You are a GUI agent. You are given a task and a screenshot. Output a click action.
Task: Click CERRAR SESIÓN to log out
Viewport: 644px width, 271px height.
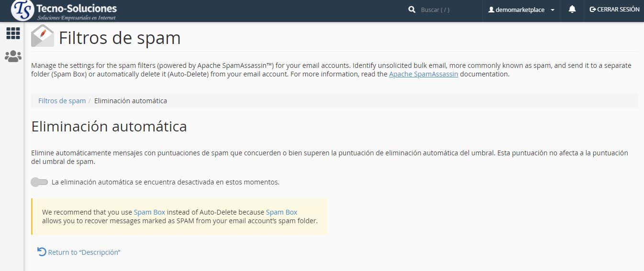point(614,10)
